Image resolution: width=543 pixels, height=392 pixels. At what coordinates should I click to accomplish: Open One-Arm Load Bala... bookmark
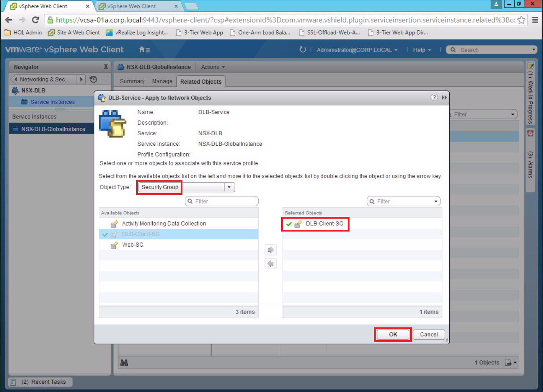click(260, 32)
